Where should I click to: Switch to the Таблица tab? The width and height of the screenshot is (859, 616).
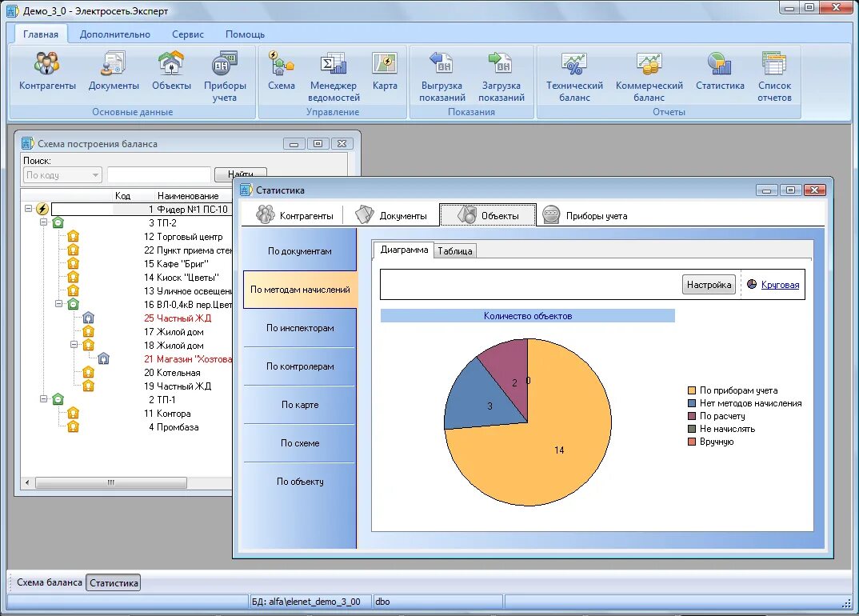pos(455,251)
